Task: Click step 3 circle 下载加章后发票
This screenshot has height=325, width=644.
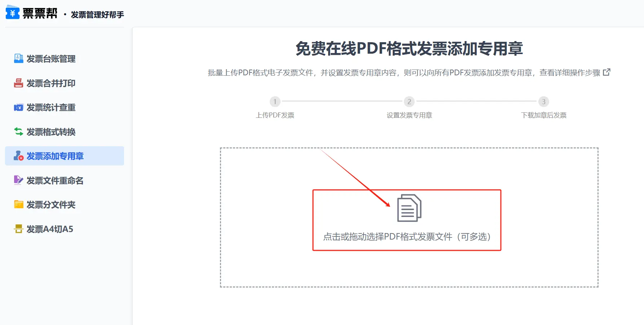Action: (x=543, y=102)
